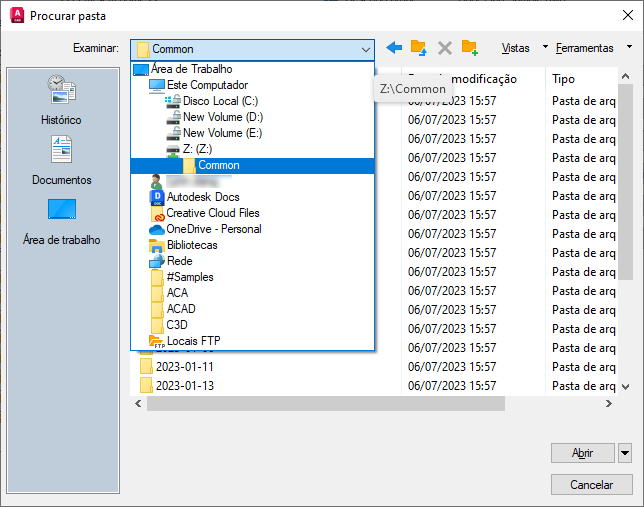The height and width of the screenshot is (507, 644).
Task: Open the Vistas dropdown arrow
Action: click(545, 47)
